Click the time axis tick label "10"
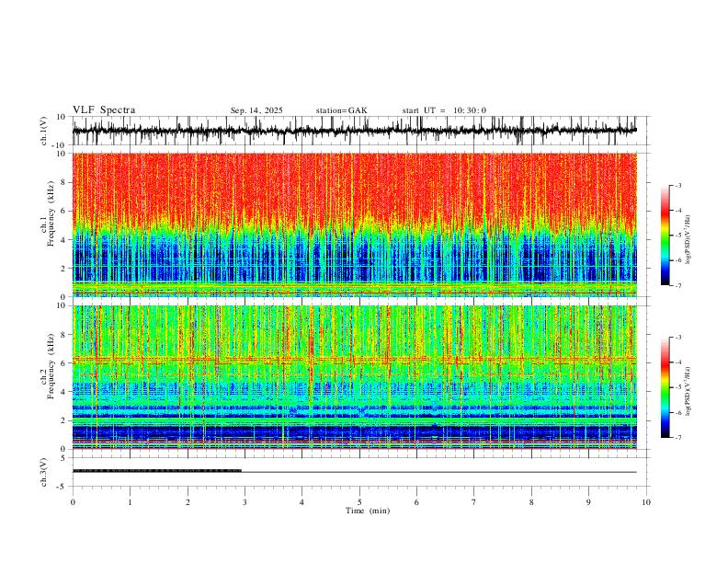The width and height of the screenshot is (728, 563). coord(646,502)
